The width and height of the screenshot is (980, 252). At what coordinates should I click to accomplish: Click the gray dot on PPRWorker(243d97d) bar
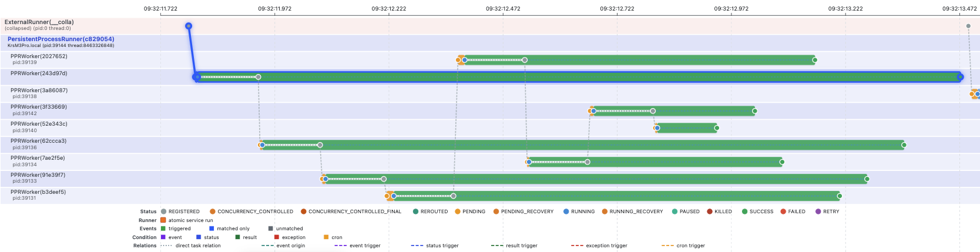(258, 77)
